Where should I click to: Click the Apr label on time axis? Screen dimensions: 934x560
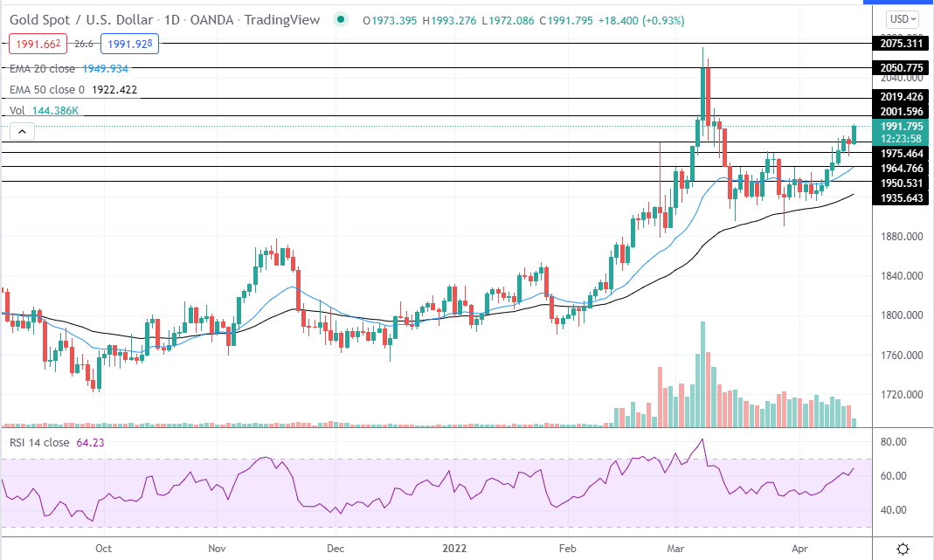(799, 548)
